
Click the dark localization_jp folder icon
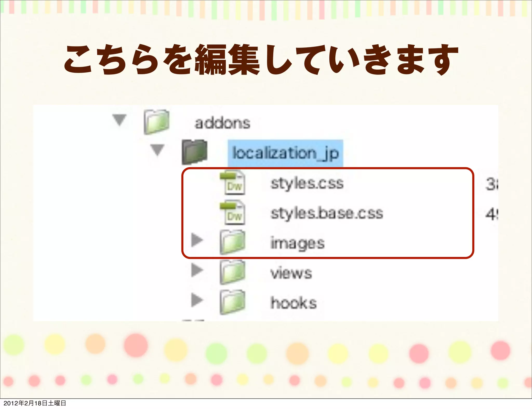pos(195,152)
